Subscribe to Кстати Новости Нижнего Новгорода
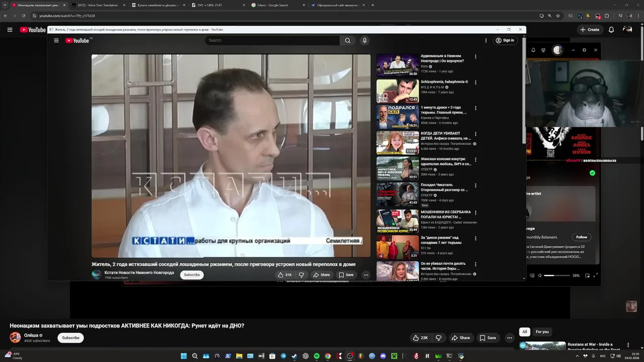Viewport: 644px width, 362px height. click(192, 275)
